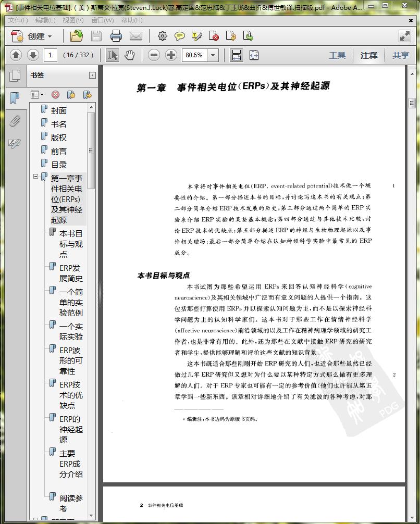420x524 pixels.
Task: Open the 帮助(H) menu
Action: (132, 20)
